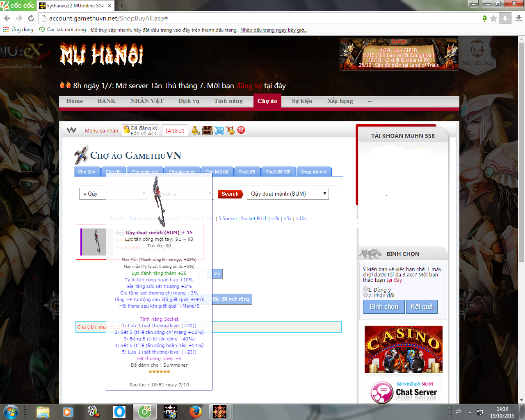525x420 pixels.
Task: Click the 'tại đây' poll discussion link
Action: [394, 280]
